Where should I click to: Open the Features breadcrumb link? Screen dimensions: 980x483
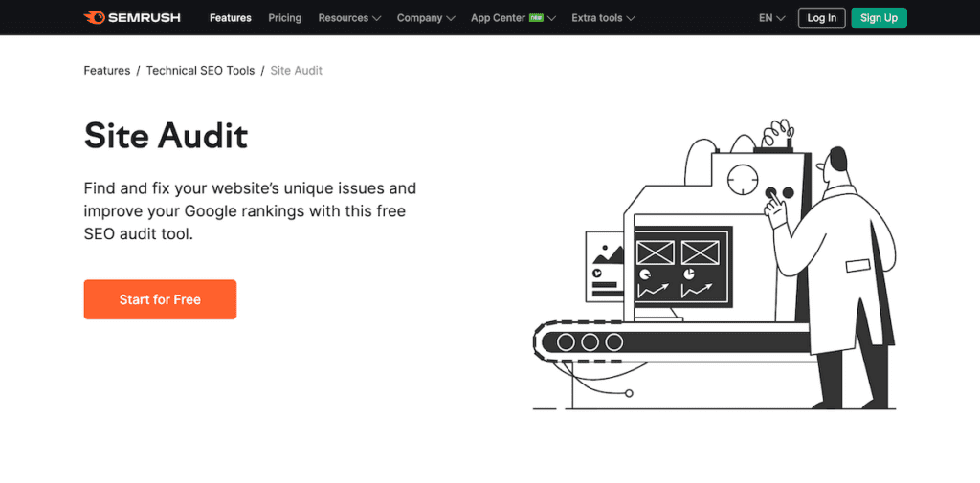tap(107, 71)
